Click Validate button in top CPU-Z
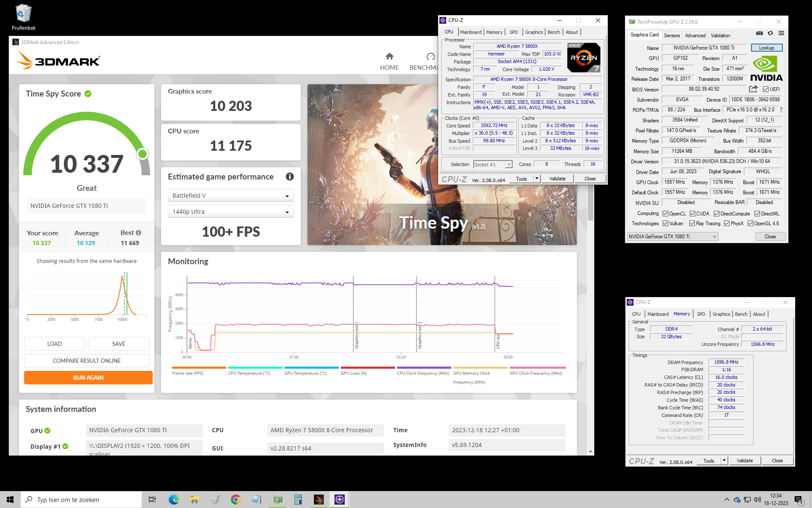This screenshot has height=508, width=812. 557,179
